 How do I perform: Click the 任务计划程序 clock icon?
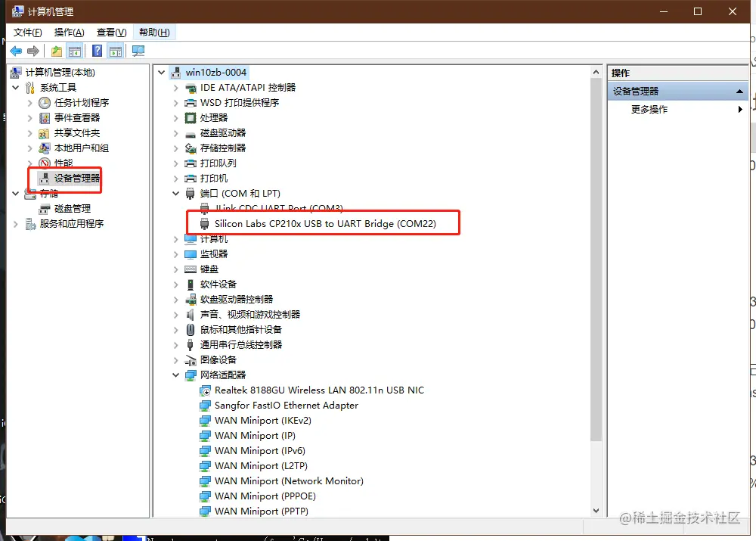(x=45, y=103)
